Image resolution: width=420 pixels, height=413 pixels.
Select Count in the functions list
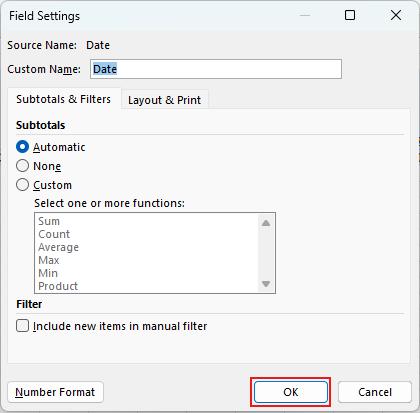[x=54, y=234]
